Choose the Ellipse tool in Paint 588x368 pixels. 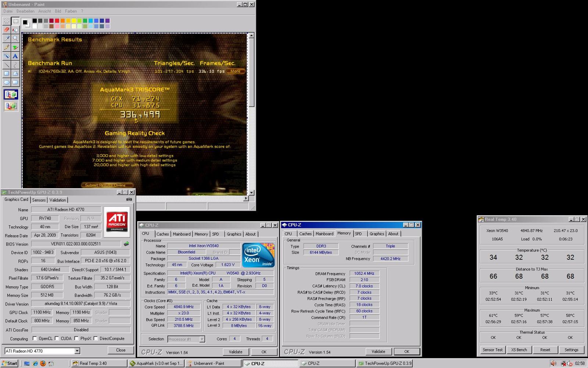point(7,82)
